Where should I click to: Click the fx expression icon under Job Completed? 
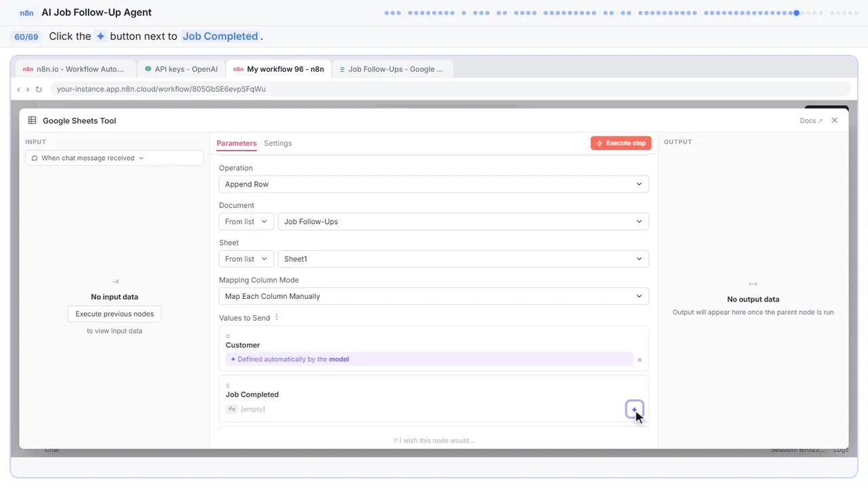(232, 409)
